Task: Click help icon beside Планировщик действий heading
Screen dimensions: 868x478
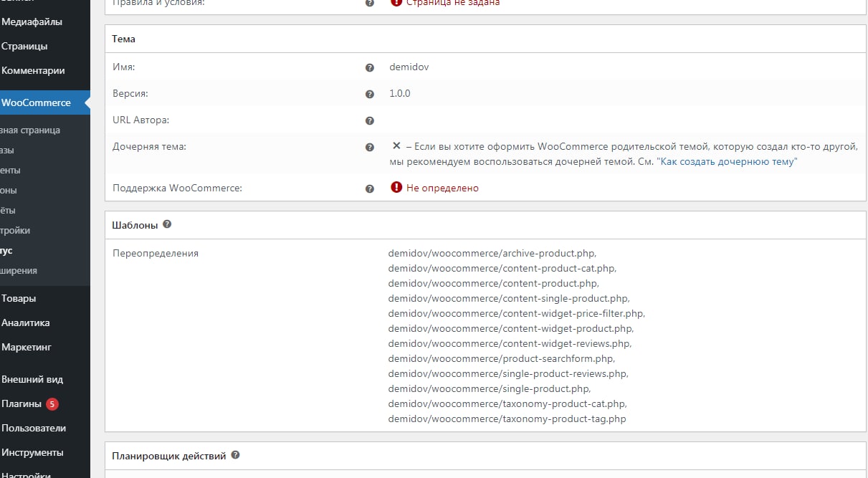Action: point(235,455)
